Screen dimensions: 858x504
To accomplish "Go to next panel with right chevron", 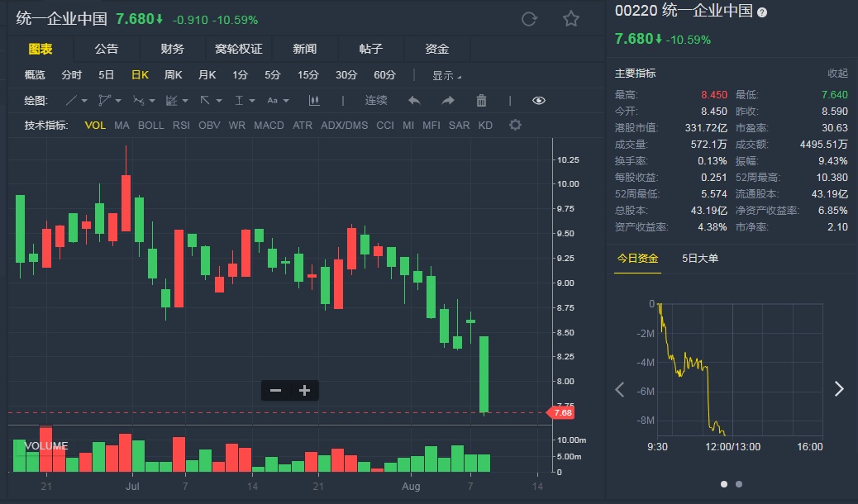I will [839, 389].
